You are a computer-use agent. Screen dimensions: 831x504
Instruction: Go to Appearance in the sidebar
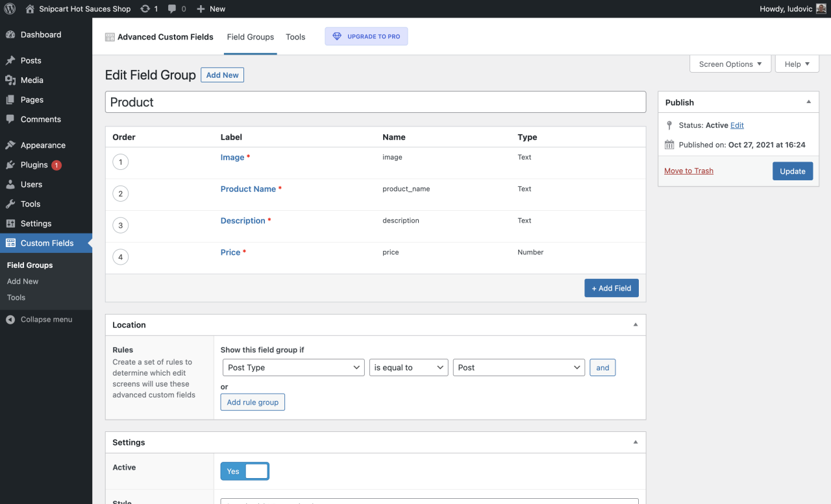[42, 145]
